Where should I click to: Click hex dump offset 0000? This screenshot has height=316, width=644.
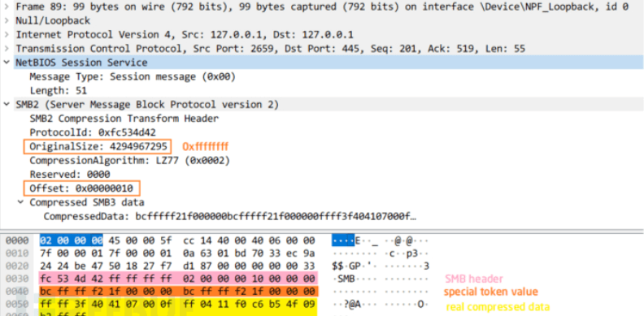(17, 240)
